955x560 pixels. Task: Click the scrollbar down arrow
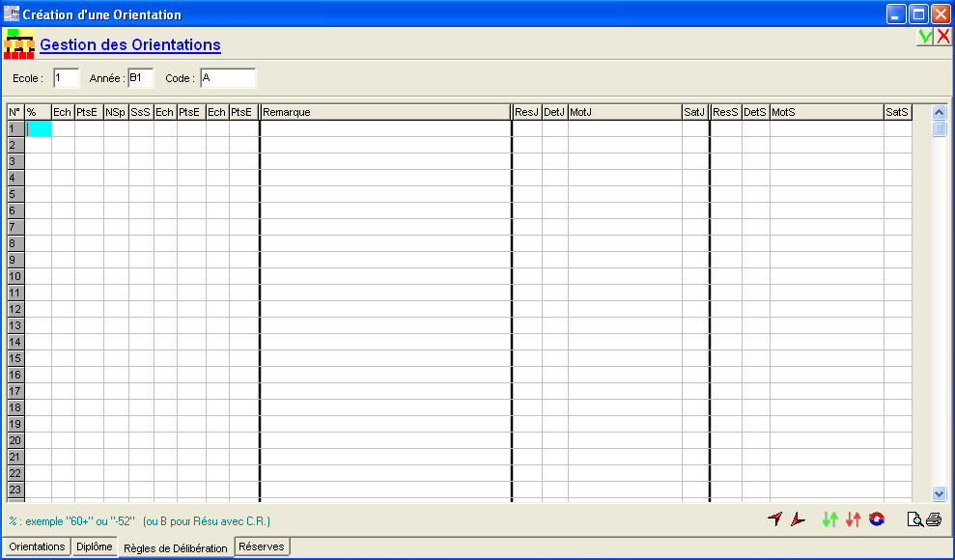point(939,493)
